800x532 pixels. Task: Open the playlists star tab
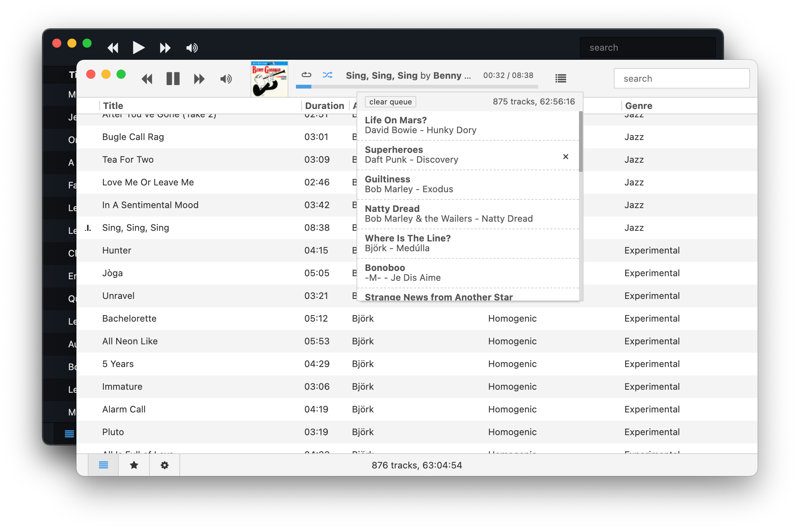[134, 465]
